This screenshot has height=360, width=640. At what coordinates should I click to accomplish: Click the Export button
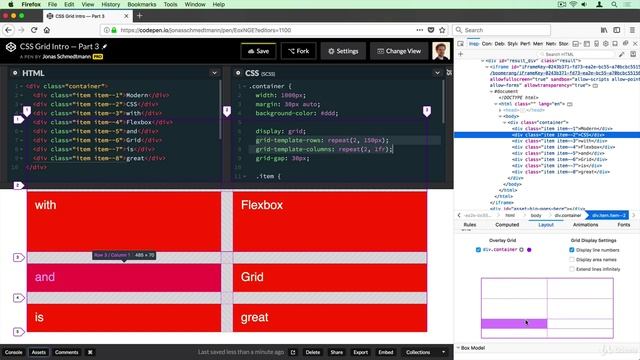tap(360, 352)
